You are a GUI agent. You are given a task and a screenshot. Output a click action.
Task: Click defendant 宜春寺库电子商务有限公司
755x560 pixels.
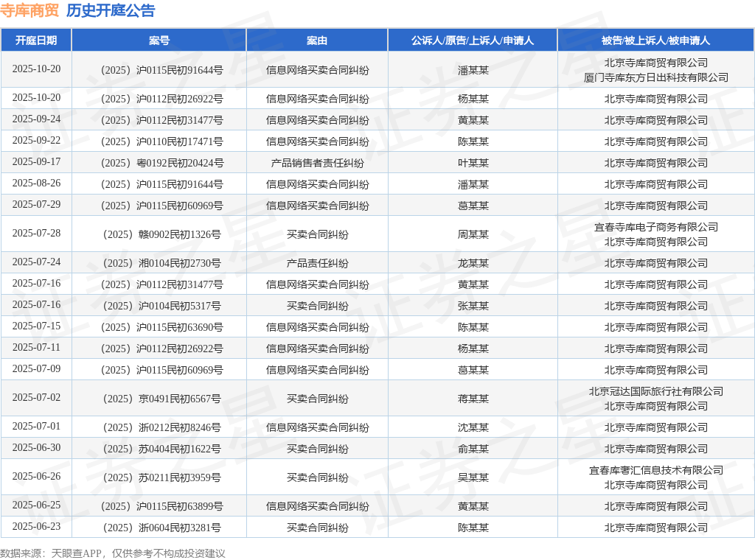pyautogui.click(x=655, y=227)
